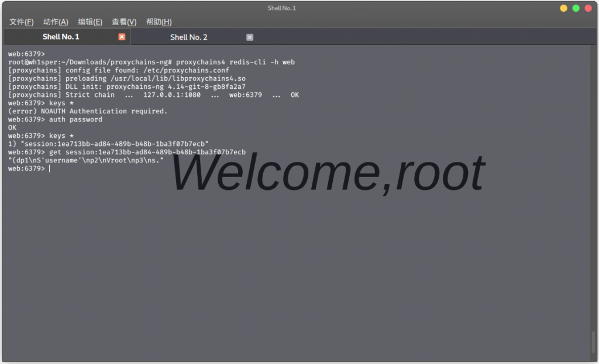Click the window title 'Shell No. 1'

(281, 8)
